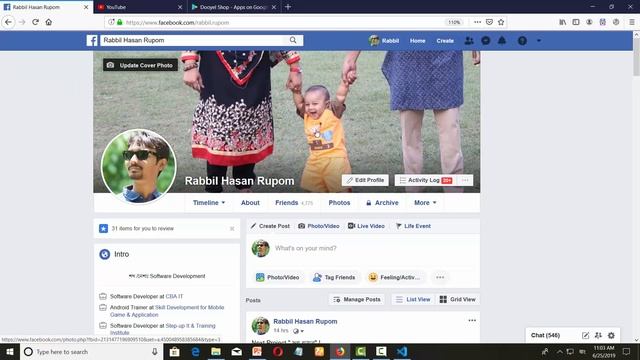Click Update Cover Photo button

(140, 65)
